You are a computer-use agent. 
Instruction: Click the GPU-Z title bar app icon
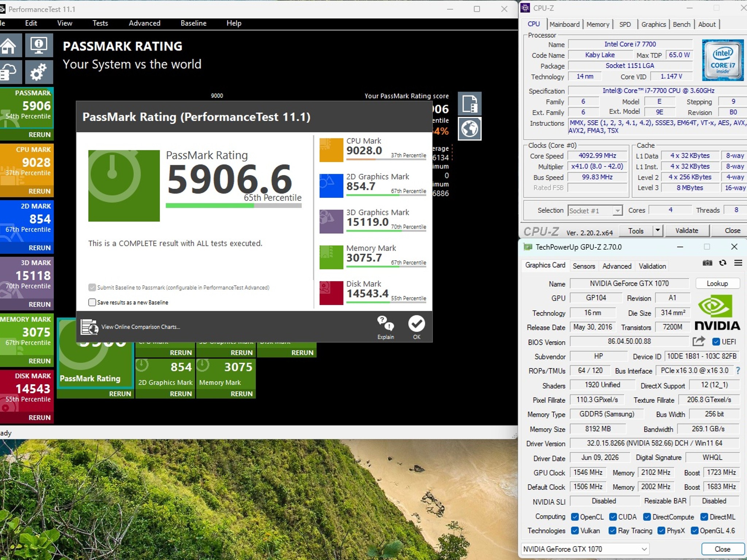527,247
